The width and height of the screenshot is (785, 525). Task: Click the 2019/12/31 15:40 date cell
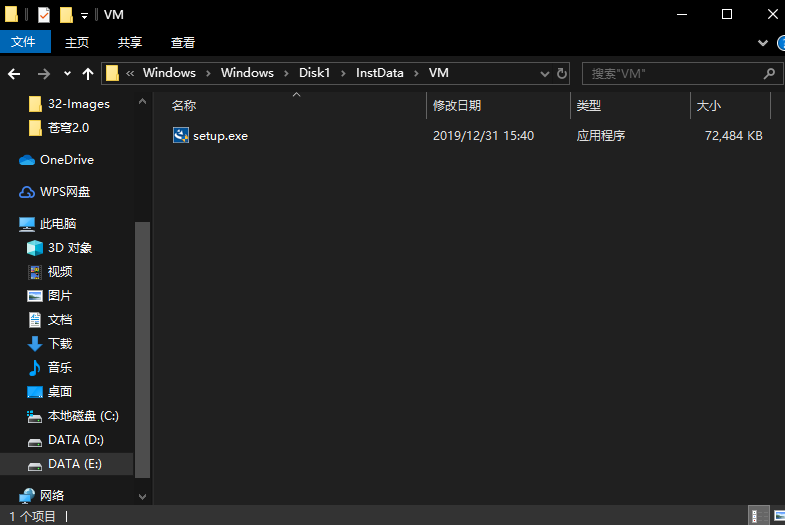coord(483,136)
